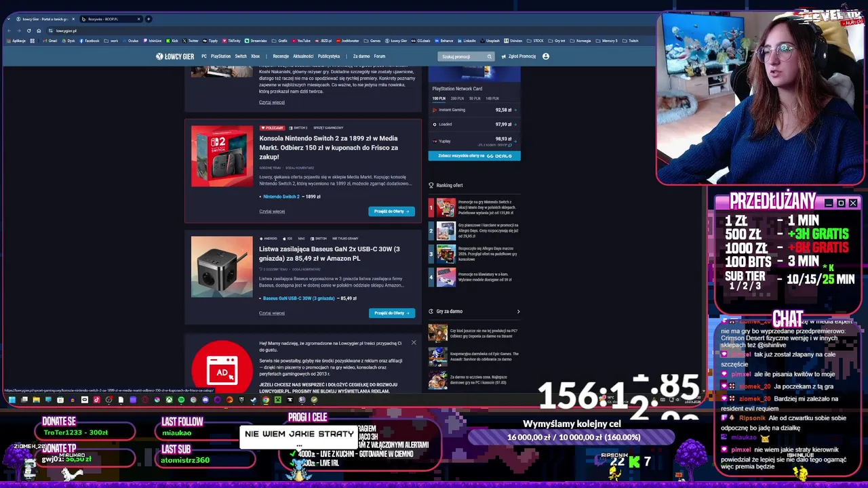
Task: Open the Behance bookmark
Action: tap(444, 41)
